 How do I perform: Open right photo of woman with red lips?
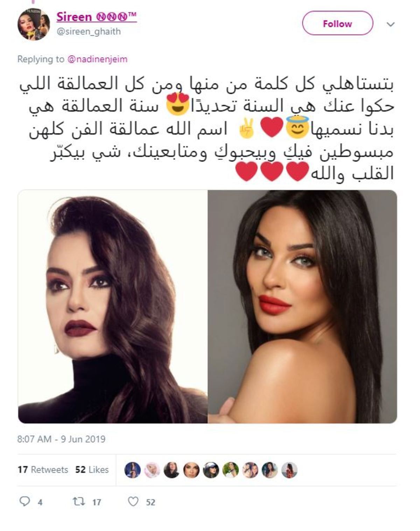[302, 307]
